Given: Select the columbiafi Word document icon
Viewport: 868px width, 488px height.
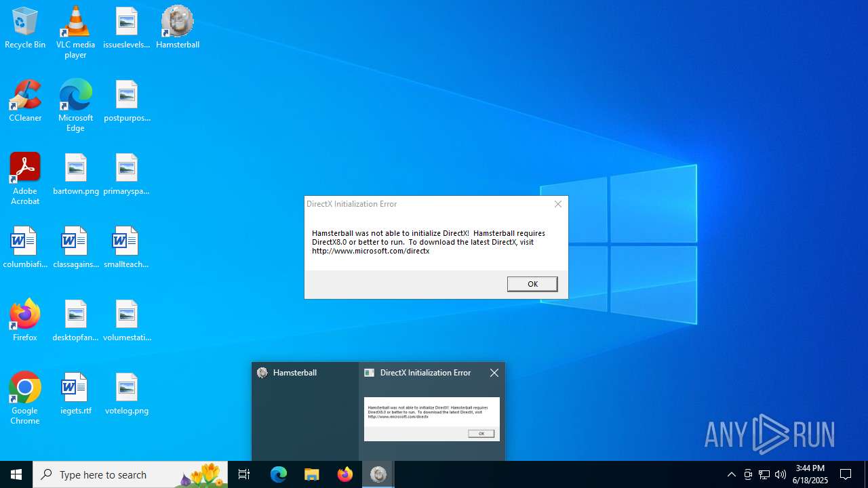Looking at the screenshot, I should [x=25, y=247].
